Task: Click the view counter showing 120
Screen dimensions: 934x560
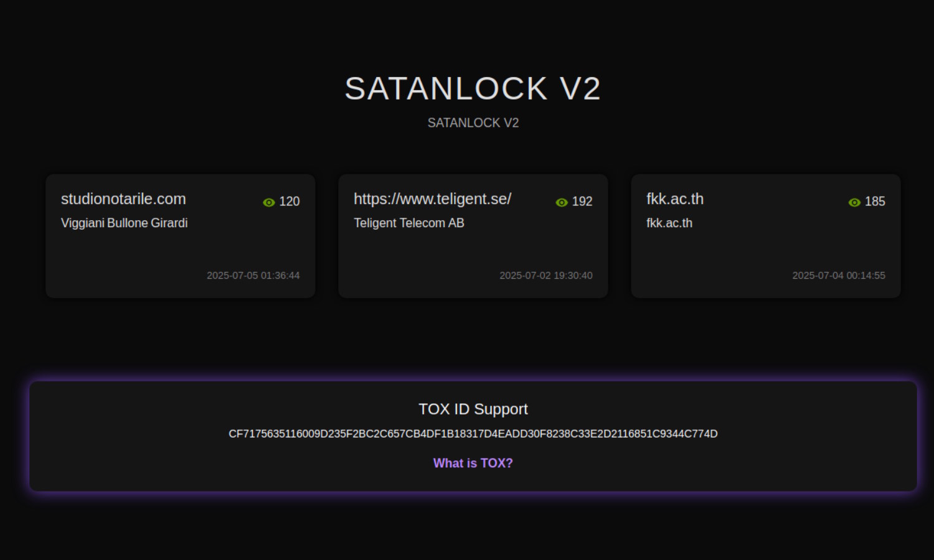Action: (290, 202)
